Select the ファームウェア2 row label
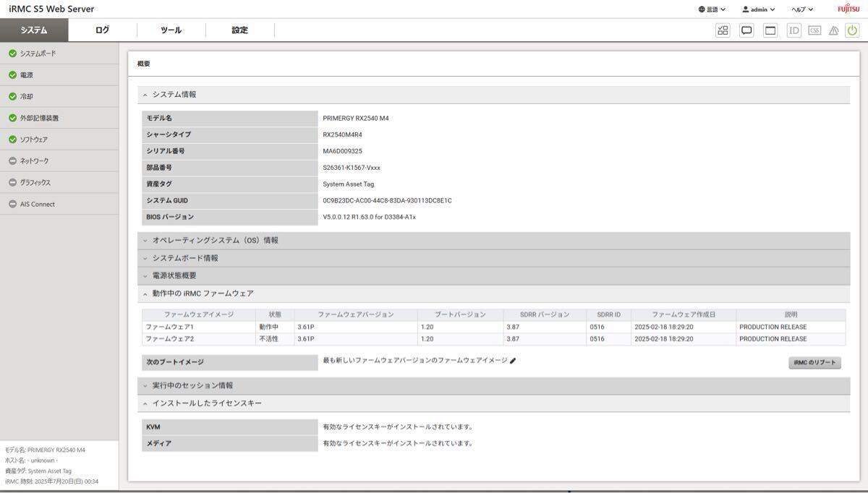 (170, 338)
